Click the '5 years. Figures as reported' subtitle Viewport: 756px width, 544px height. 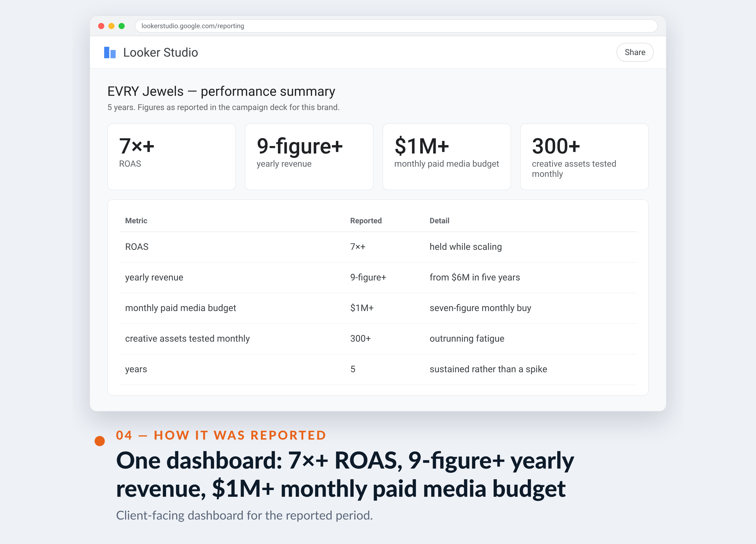point(223,107)
